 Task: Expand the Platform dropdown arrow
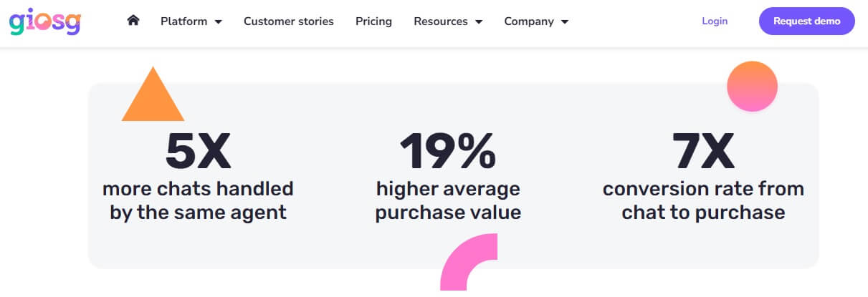click(219, 22)
